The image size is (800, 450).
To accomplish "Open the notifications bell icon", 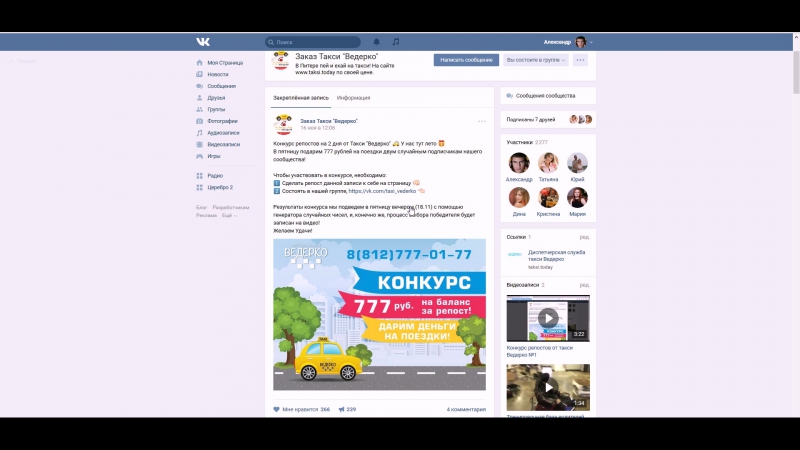I will tap(377, 42).
